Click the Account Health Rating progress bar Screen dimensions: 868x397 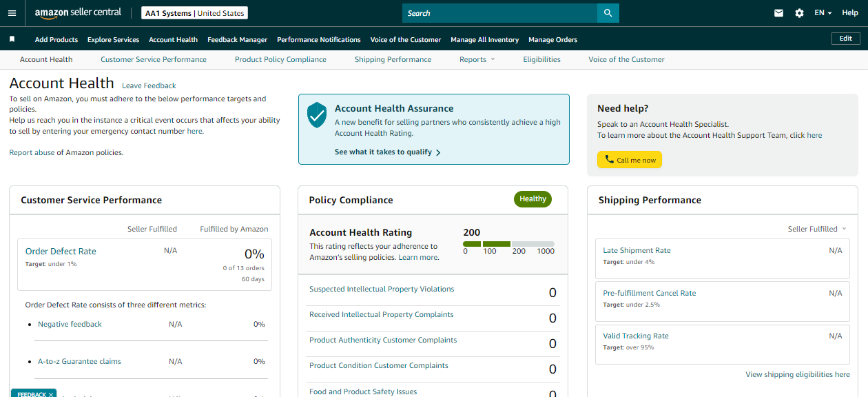point(508,243)
